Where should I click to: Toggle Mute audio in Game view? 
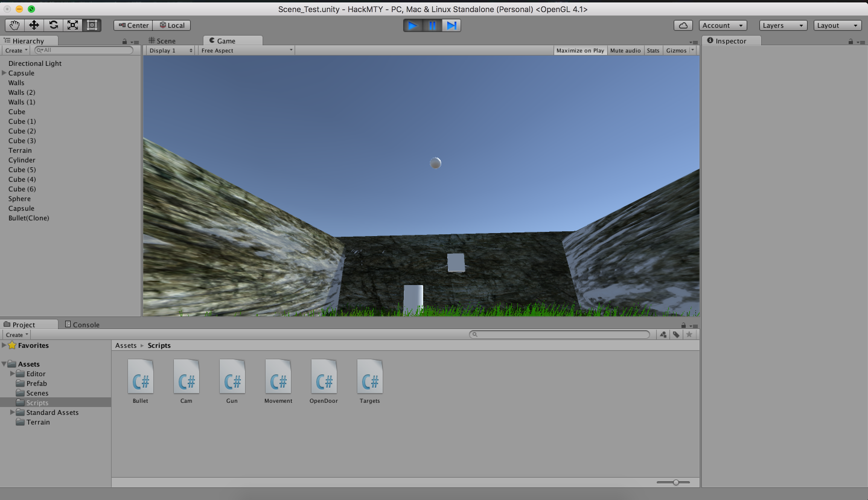coord(625,50)
